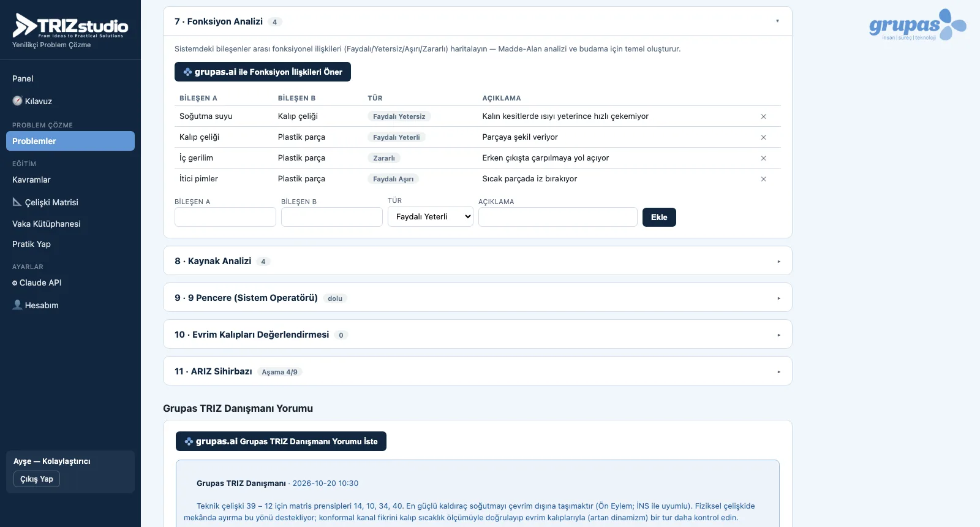The image size is (980, 527).
Task: Remove the Soğutma suyu function row
Action: [763, 116]
